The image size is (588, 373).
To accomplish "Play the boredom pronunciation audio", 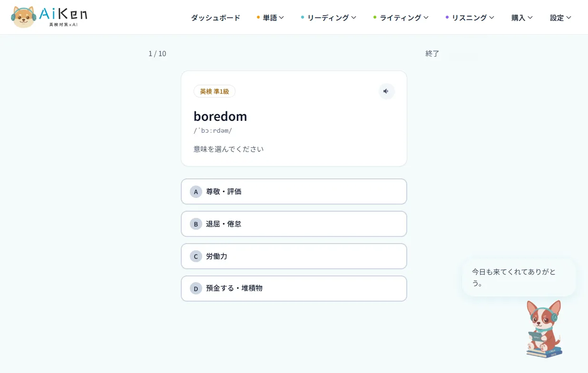I will tap(386, 91).
